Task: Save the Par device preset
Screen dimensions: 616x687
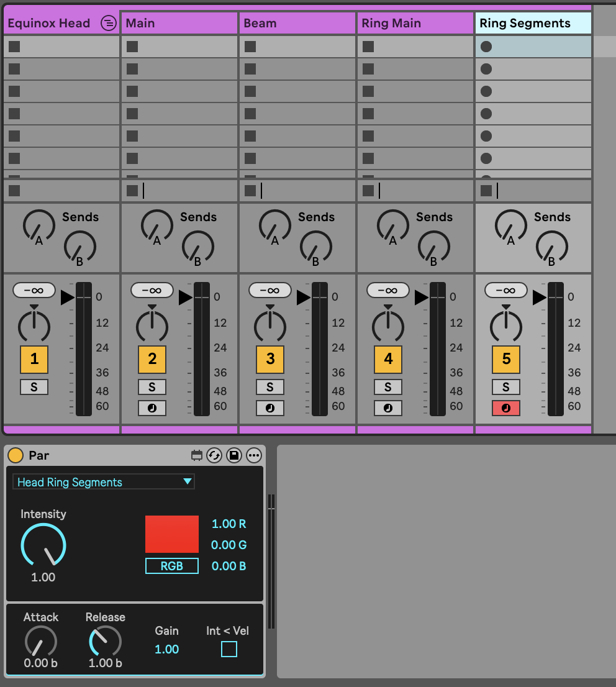Action: pyautogui.click(x=234, y=455)
